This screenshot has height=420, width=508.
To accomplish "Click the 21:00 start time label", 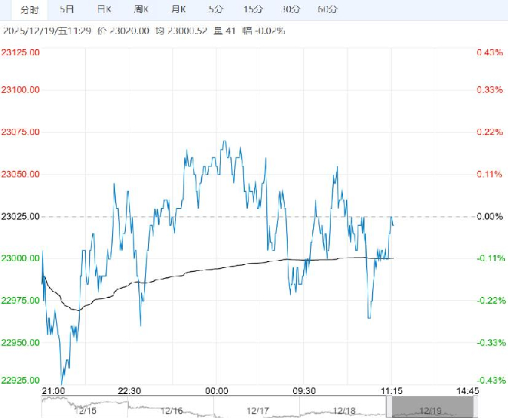I will pyautogui.click(x=52, y=391).
